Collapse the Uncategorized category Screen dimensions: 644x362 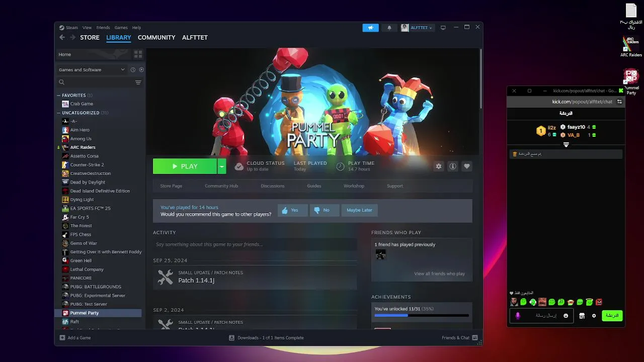click(x=58, y=113)
